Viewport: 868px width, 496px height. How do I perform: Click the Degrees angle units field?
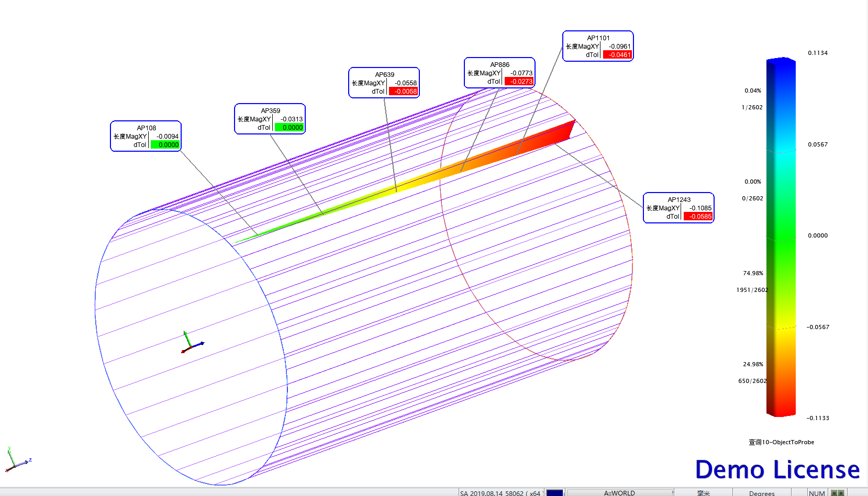(x=761, y=493)
